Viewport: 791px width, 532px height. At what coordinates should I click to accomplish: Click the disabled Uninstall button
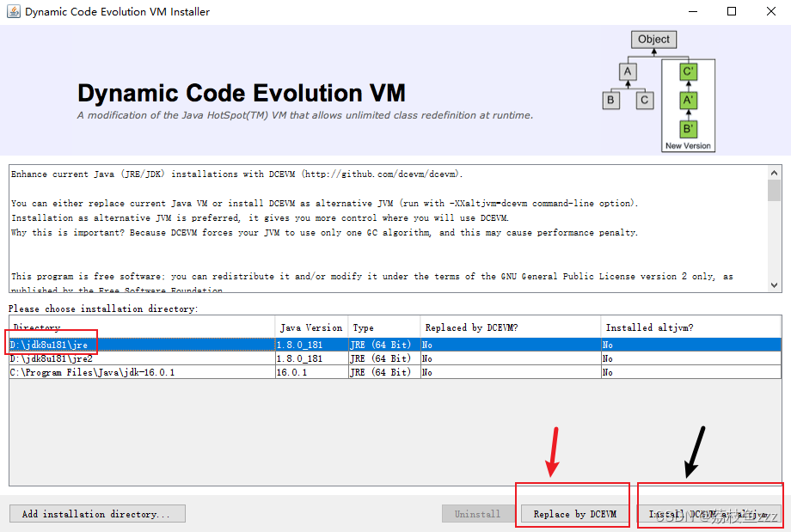pos(477,513)
